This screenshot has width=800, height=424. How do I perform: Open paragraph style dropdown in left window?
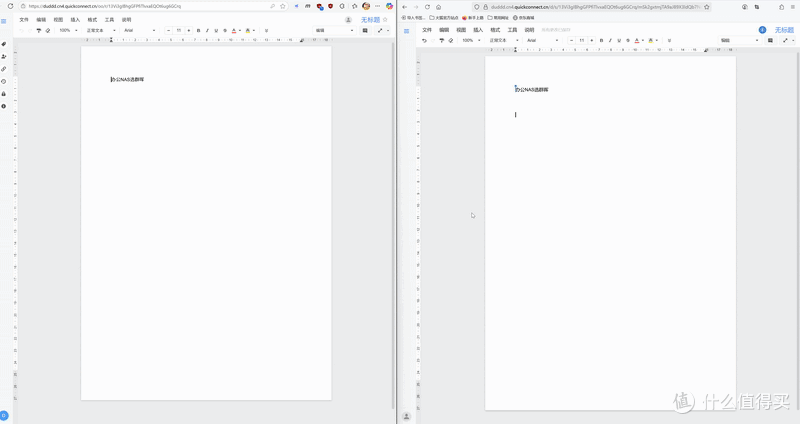click(101, 31)
